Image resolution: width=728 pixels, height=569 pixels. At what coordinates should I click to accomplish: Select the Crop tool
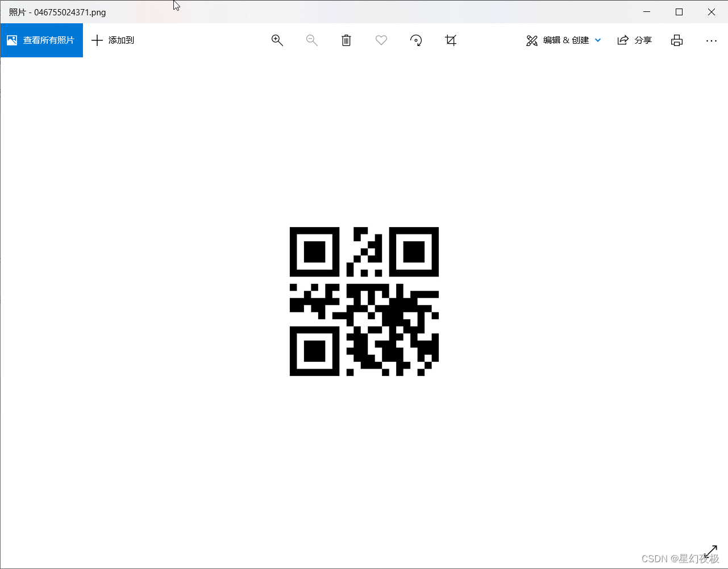[451, 40]
